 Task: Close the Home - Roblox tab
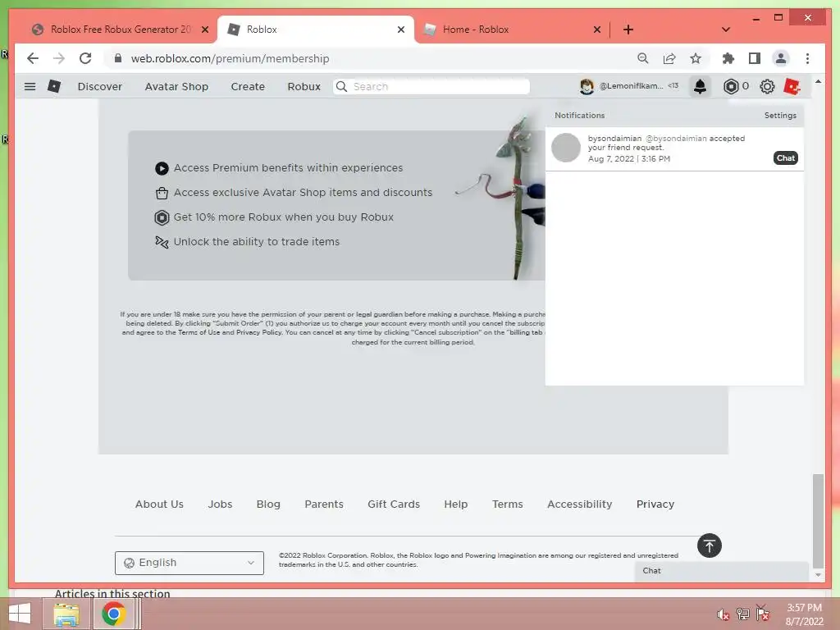coord(597,30)
